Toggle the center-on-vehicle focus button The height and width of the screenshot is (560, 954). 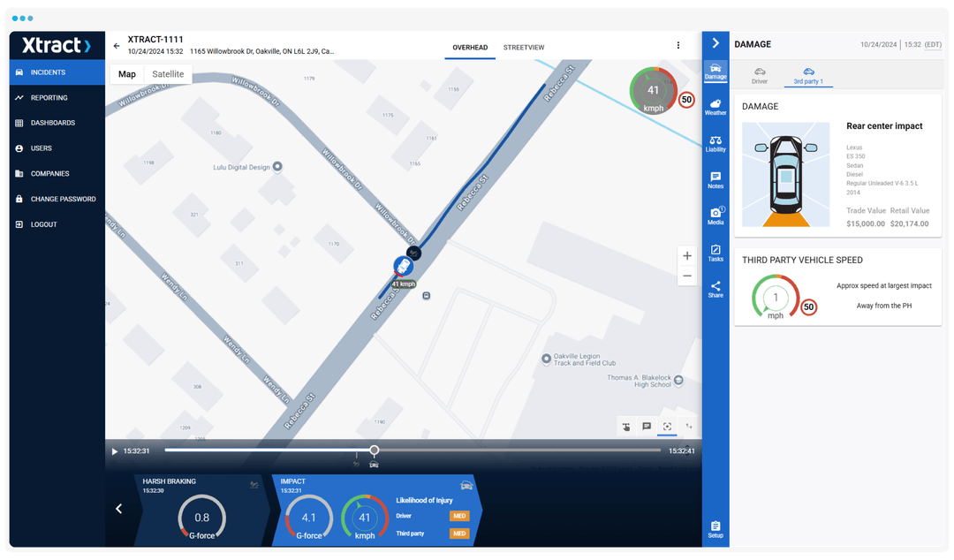[x=668, y=427]
